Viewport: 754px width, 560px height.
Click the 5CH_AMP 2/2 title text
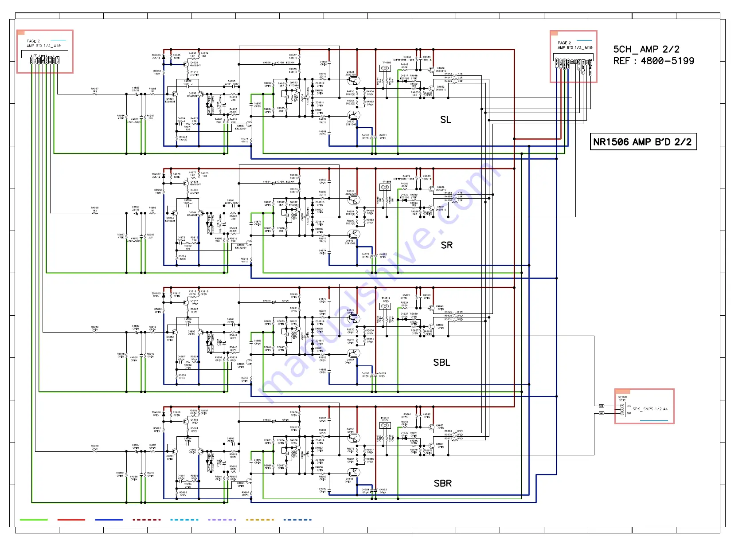(646, 49)
